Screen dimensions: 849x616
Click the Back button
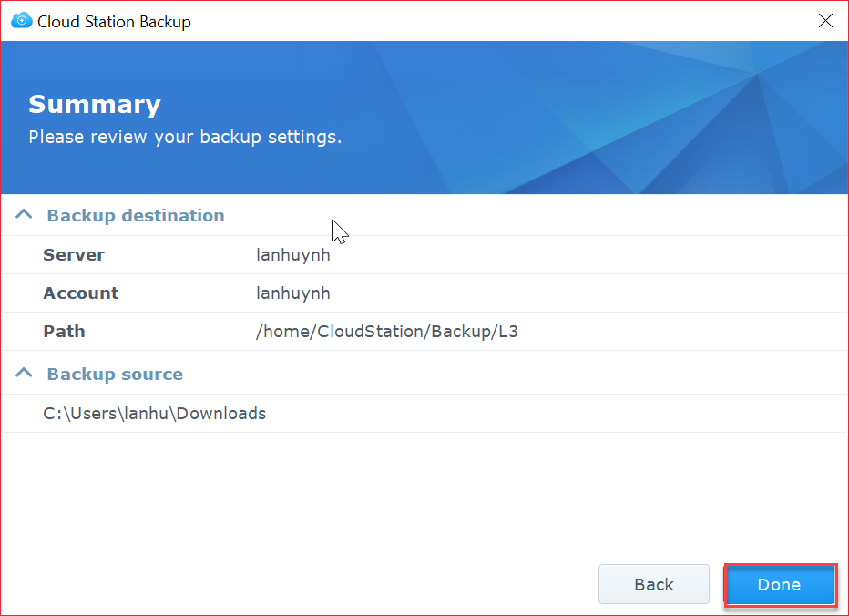tap(653, 584)
